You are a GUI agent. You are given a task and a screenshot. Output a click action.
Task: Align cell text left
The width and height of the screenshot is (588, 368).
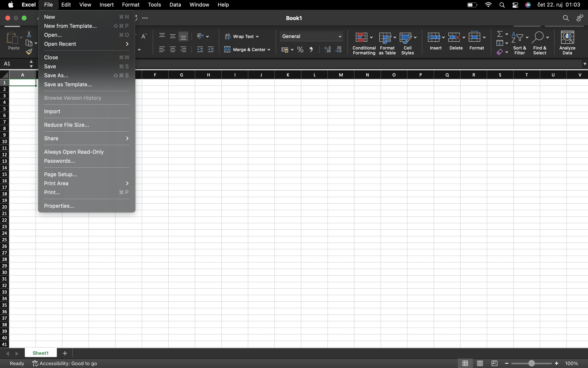click(x=162, y=49)
